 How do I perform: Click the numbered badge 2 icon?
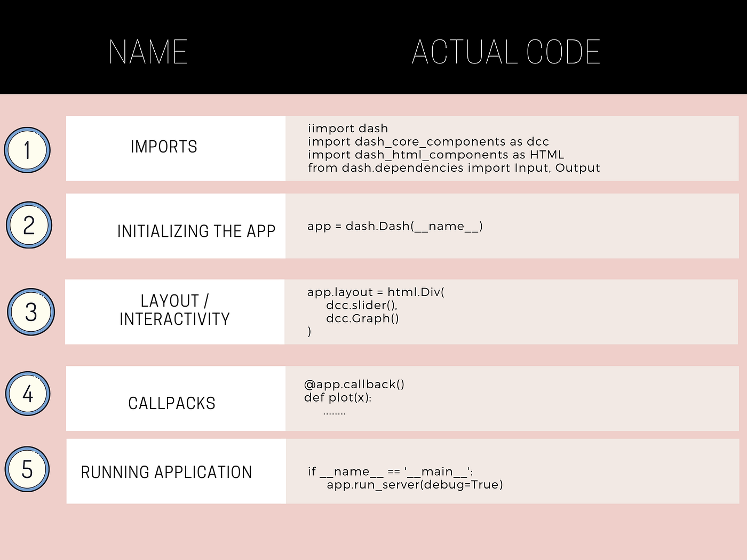tap(29, 226)
